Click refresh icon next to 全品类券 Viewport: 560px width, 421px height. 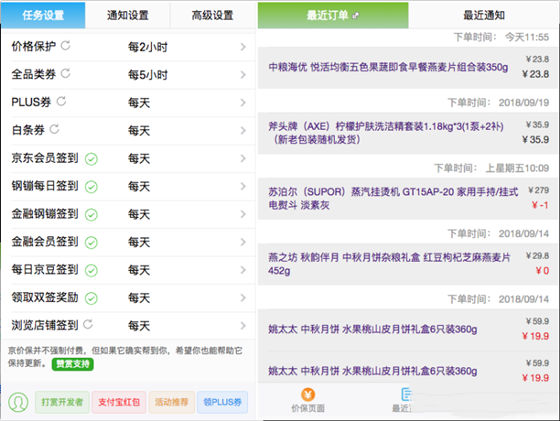tap(65, 74)
